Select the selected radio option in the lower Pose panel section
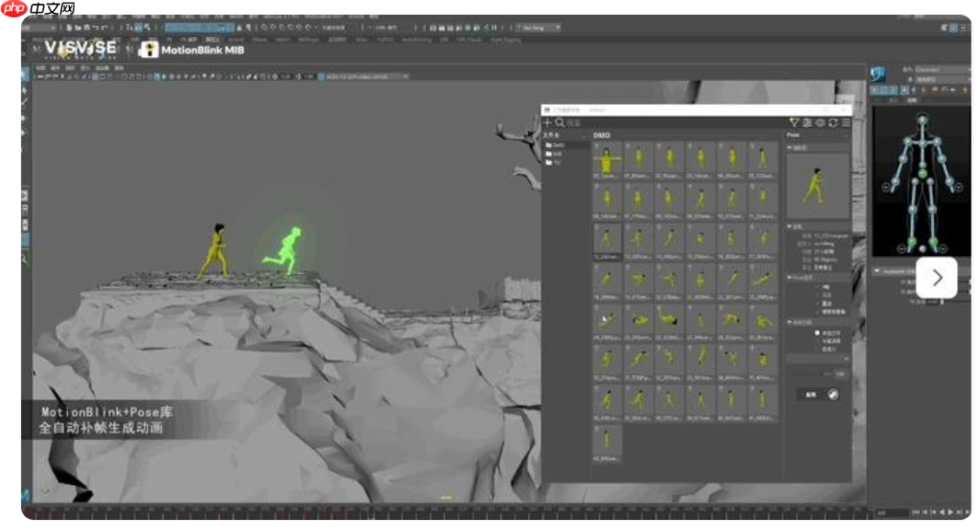980x530 pixels. [817, 333]
